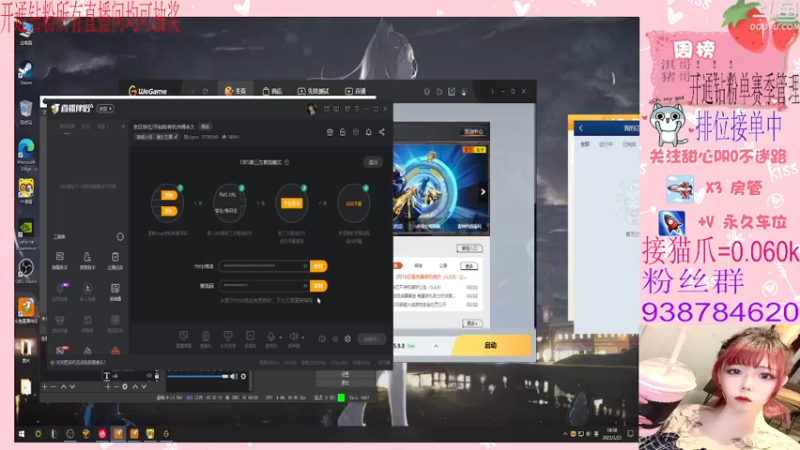
Task: Select the 公告 news tab in launcher
Action: click(x=443, y=266)
